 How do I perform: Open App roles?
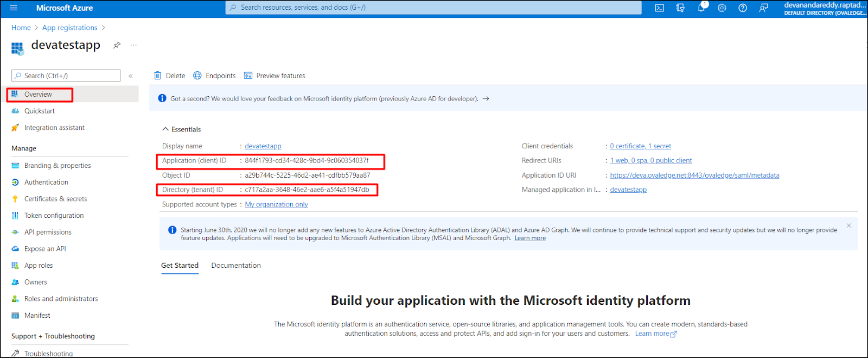pos(39,266)
